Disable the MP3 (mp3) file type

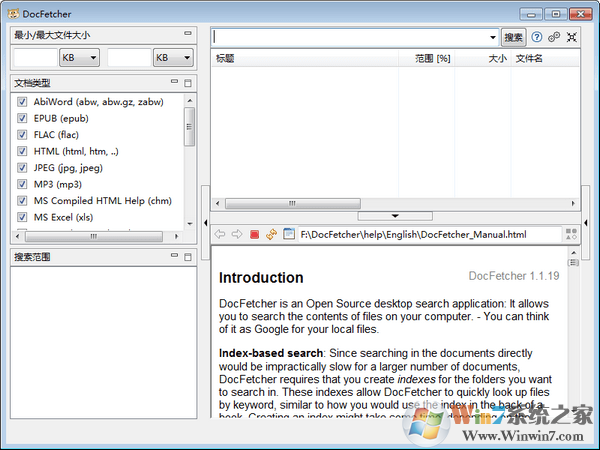(22, 184)
